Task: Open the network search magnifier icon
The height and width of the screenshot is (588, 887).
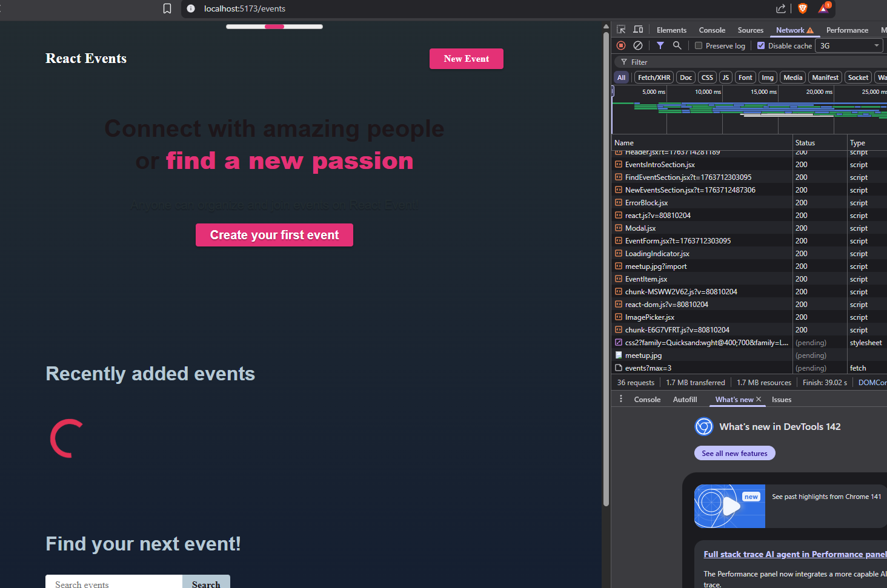Action: coord(677,45)
